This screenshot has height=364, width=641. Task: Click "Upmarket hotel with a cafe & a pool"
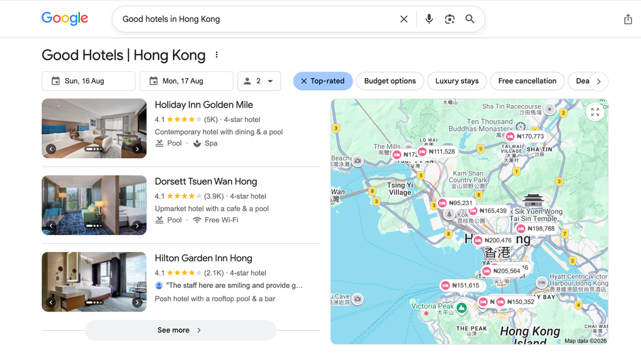tap(212, 209)
